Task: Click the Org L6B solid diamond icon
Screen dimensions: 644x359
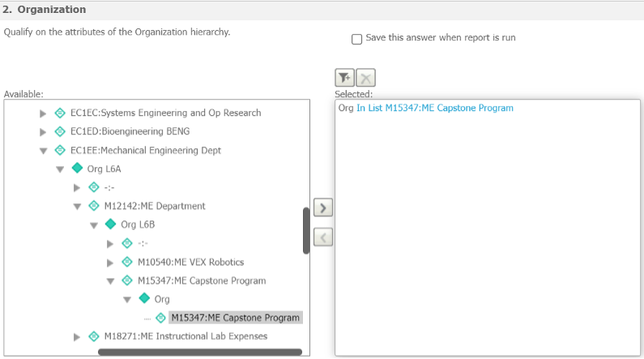Action: (x=110, y=224)
